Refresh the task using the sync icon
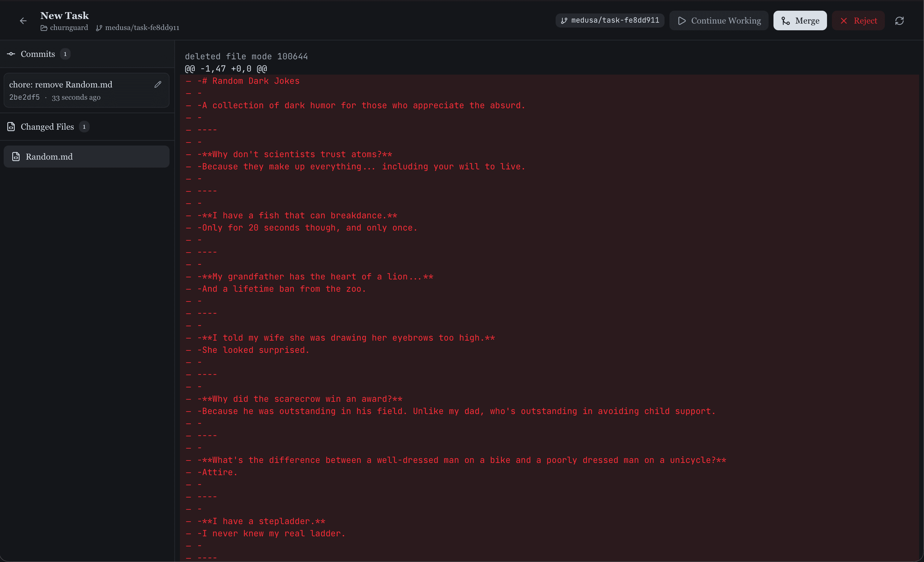This screenshot has height=562, width=924. pyautogui.click(x=900, y=20)
